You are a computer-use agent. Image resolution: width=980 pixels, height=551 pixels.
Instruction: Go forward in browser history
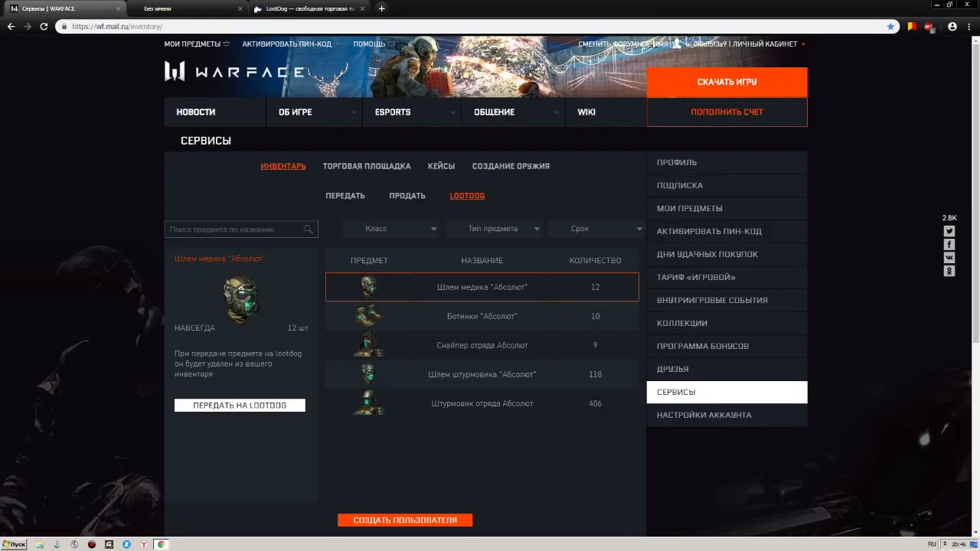pos(28,26)
